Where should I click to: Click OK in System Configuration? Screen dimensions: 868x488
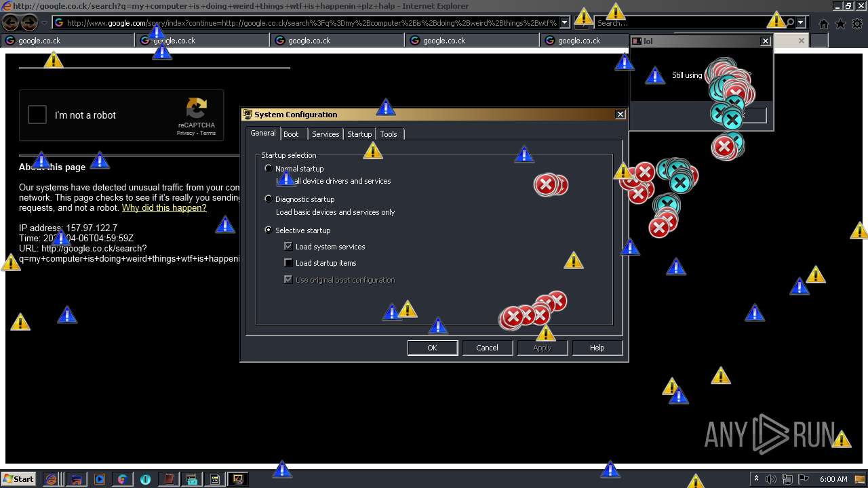(433, 348)
